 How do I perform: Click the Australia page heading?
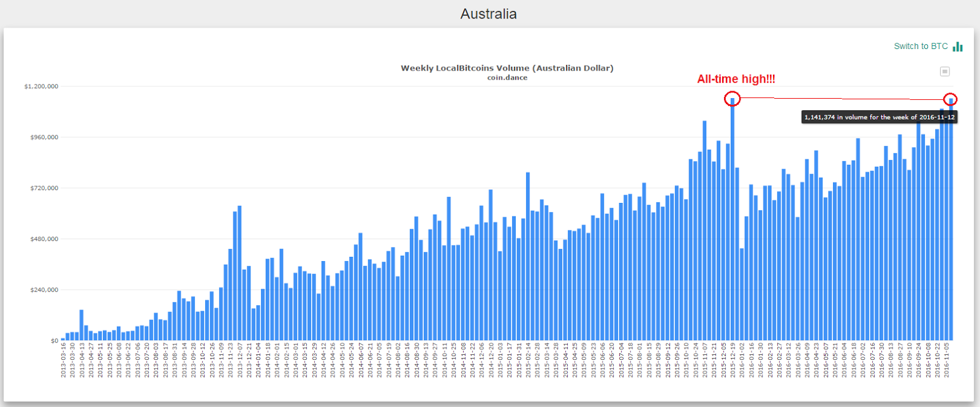pyautogui.click(x=489, y=13)
